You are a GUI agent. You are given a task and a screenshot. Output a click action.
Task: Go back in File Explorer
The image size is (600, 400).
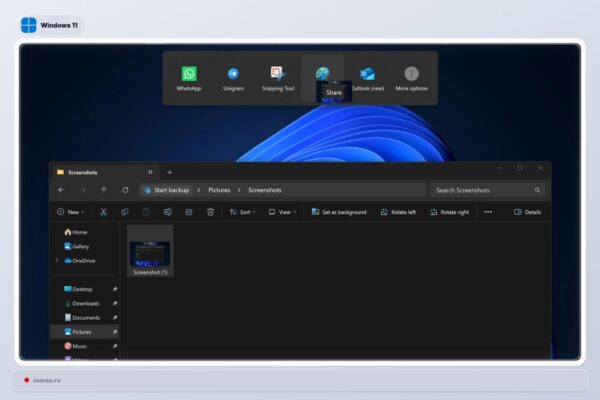61,190
